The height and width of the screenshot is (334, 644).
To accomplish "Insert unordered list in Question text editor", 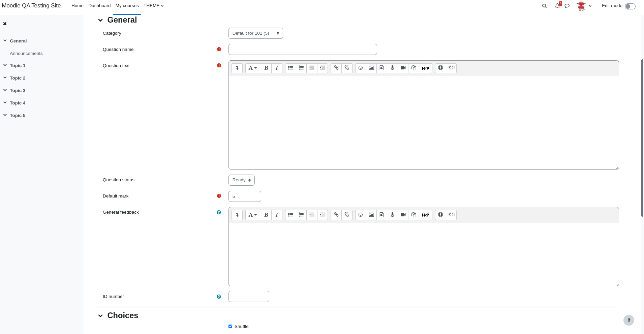I will click(x=290, y=68).
